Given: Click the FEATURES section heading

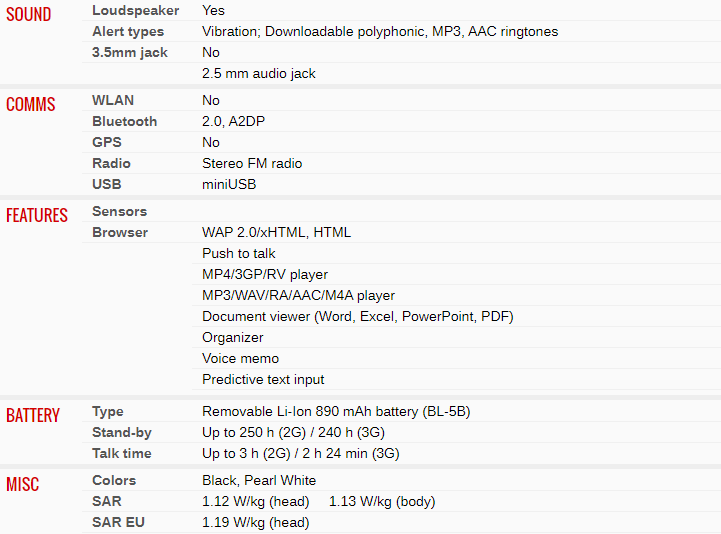Looking at the screenshot, I should coord(37,215).
